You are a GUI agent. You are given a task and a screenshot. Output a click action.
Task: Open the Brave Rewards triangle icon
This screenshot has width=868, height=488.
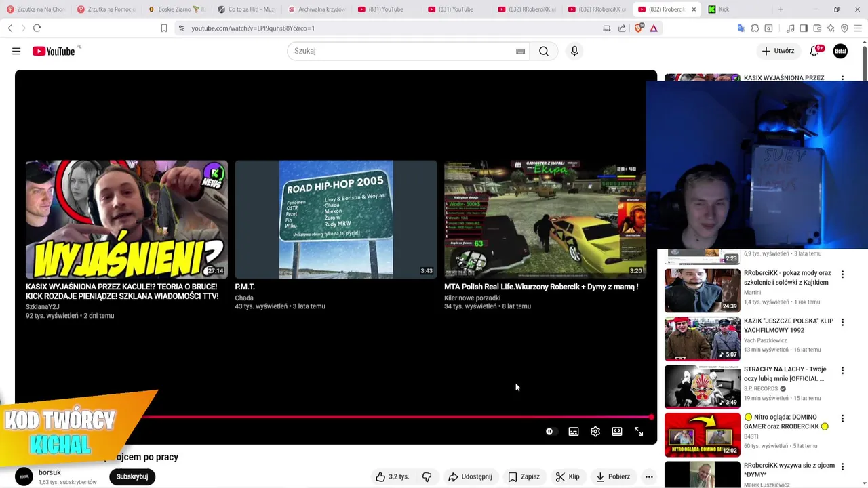coord(654,28)
